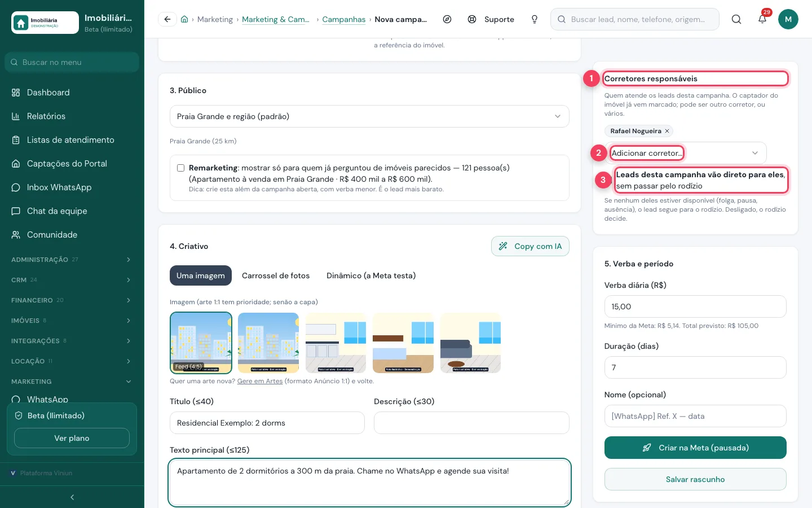
Task: Open the Adicionar corretor dropdown
Action: tap(686, 153)
